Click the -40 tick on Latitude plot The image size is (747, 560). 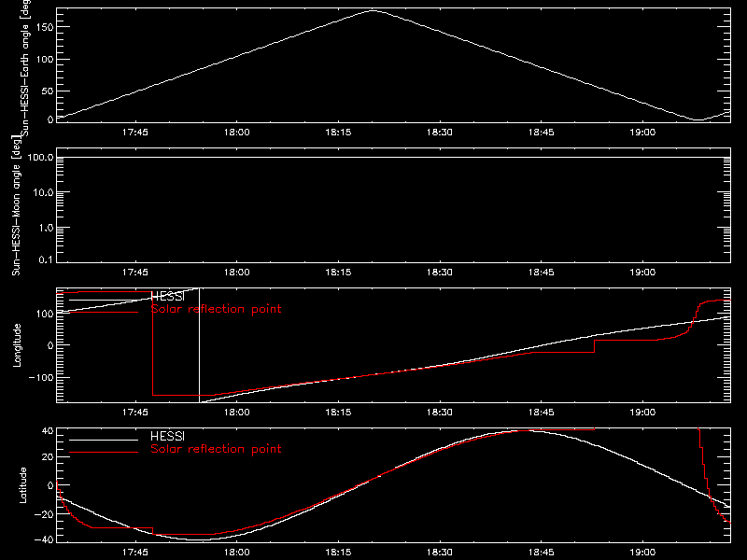pyautogui.click(x=44, y=539)
